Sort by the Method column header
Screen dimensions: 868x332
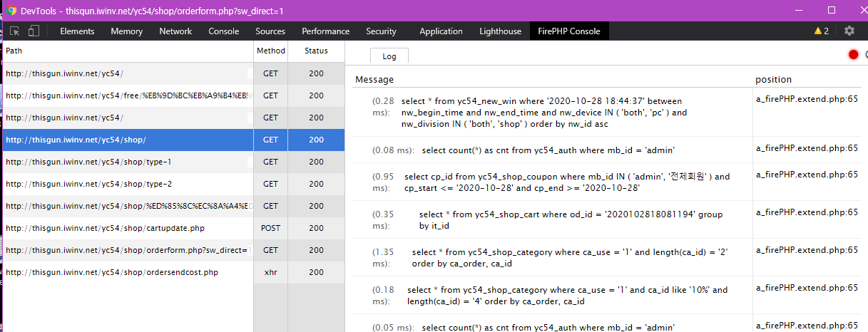pyautogui.click(x=270, y=51)
